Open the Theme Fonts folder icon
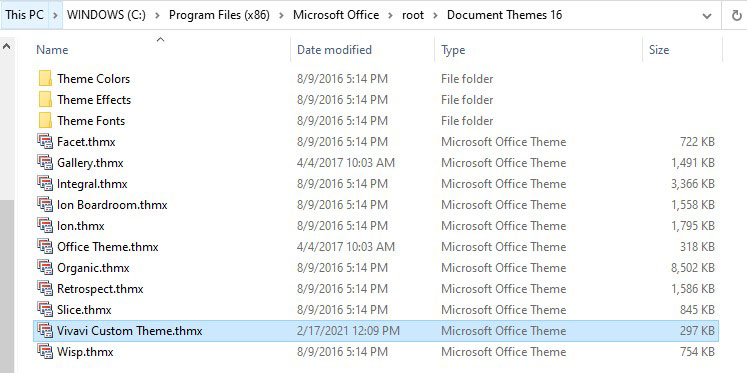Image resolution: width=747 pixels, height=373 pixels. coord(45,121)
